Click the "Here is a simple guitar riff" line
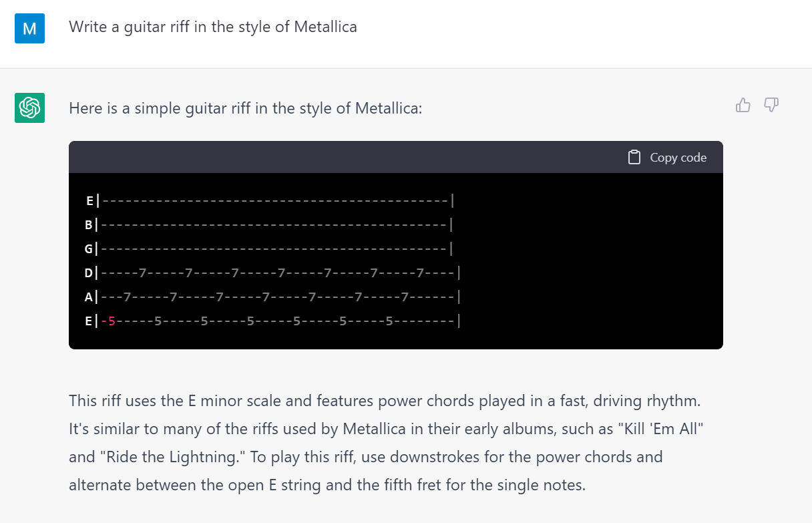The width and height of the screenshot is (812, 523). (x=245, y=108)
